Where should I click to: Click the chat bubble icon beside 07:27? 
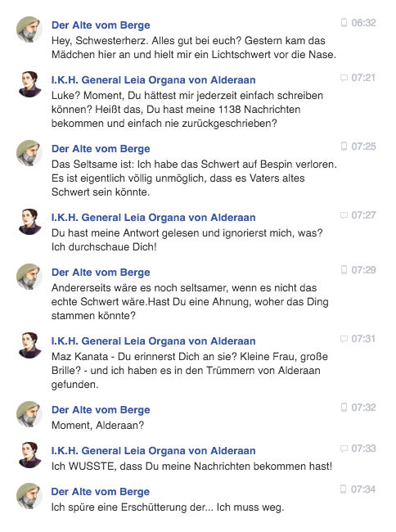click(344, 215)
